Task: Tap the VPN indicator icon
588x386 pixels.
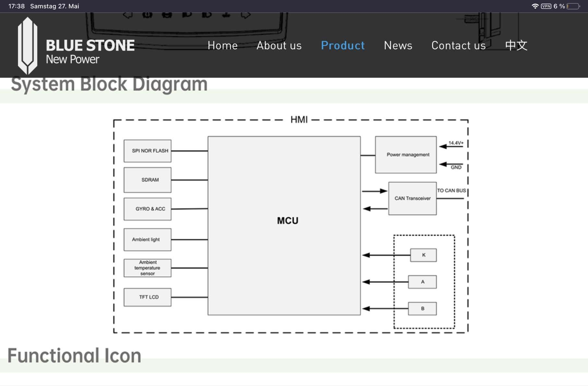Action: [x=546, y=6]
